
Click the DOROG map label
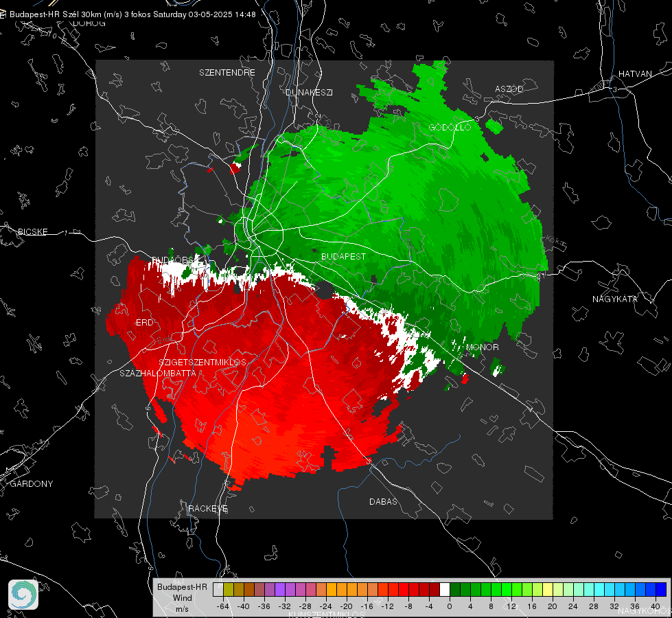coord(89,23)
